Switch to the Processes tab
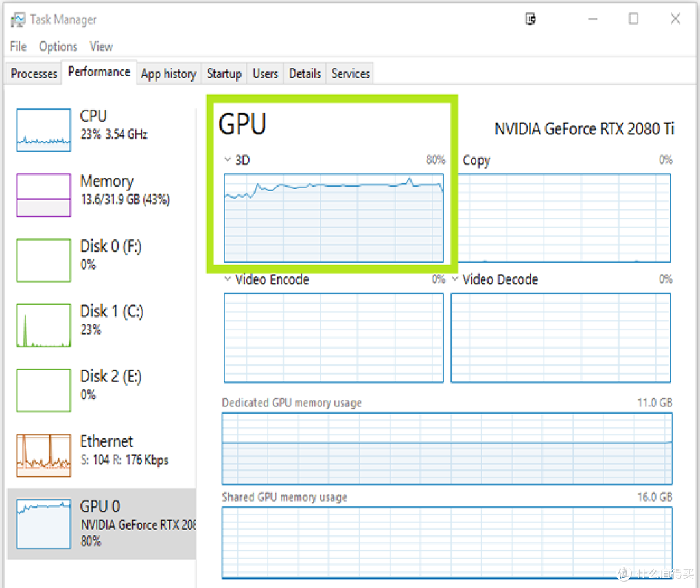700x588 pixels. [x=33, y=73]
